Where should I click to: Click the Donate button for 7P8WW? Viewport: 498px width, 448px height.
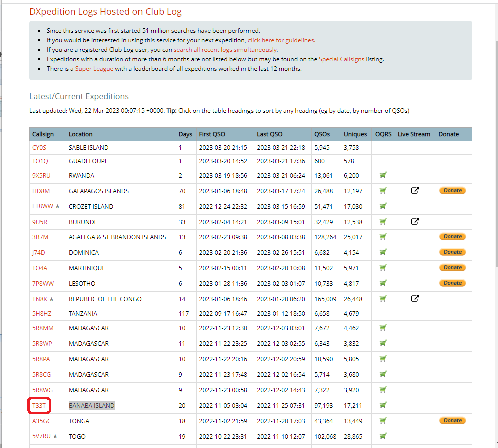coord(452,283)
